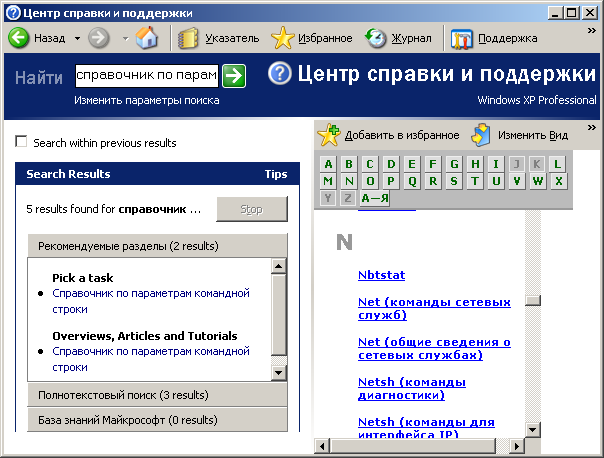Jump to letter B in index
604x458 pixels.
pyautogui.click(x=349, y=164)
